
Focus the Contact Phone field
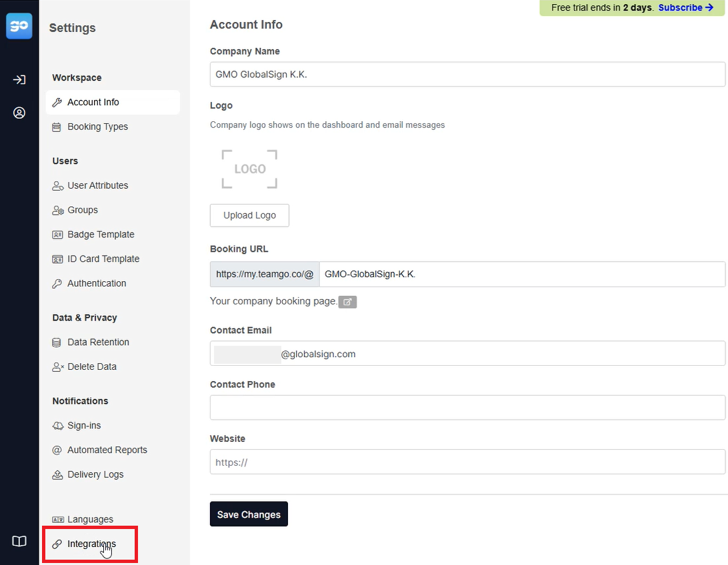[x=467, y=408]
